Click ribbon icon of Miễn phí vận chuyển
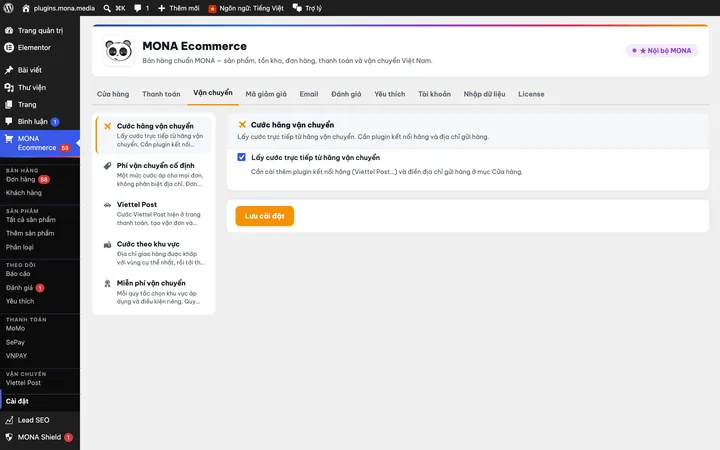Screen dimensions: 720x450 coord(107,283)
